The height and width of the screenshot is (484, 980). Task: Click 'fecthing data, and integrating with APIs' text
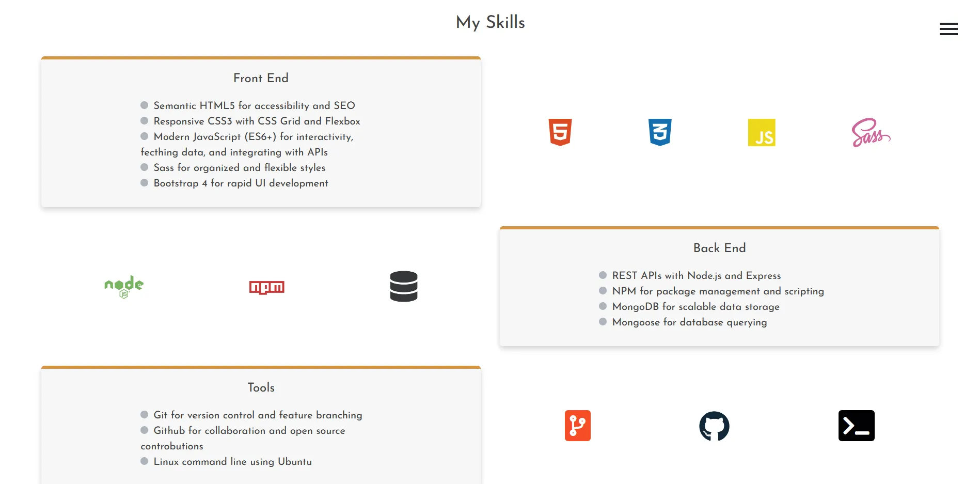[234, 152]
